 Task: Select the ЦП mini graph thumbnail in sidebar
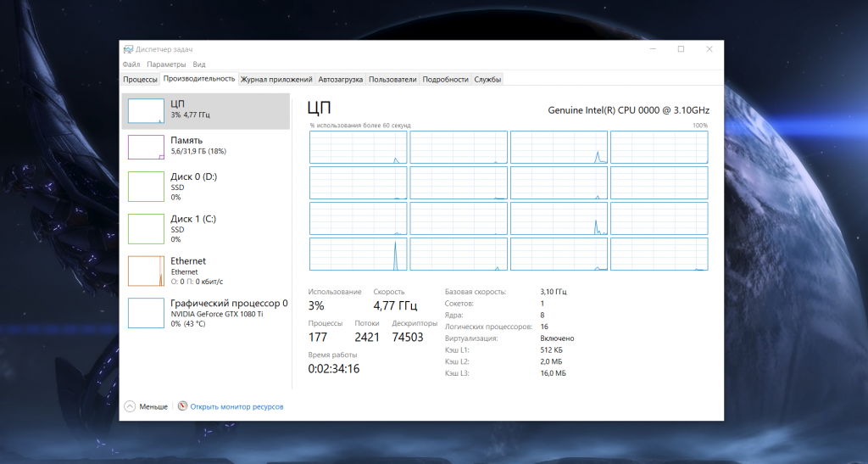click(x=145, y=110)
